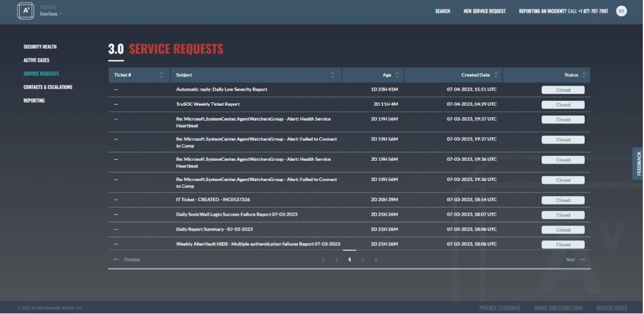Click created date 07-03-2023, 18:07 UTC

pos(472,214)
